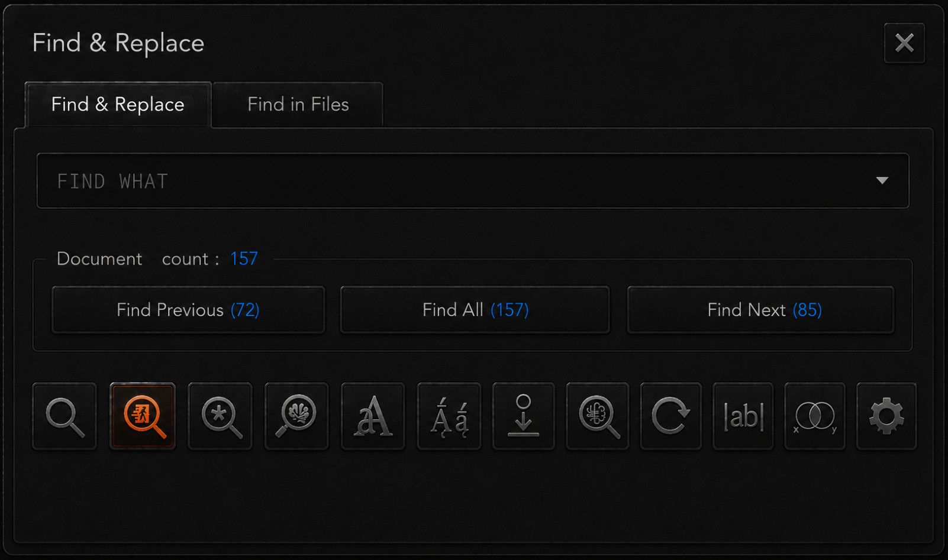Click the magnifier icon with leaf pattern
The image size is (948, 560).
click(x=296, y=416)
